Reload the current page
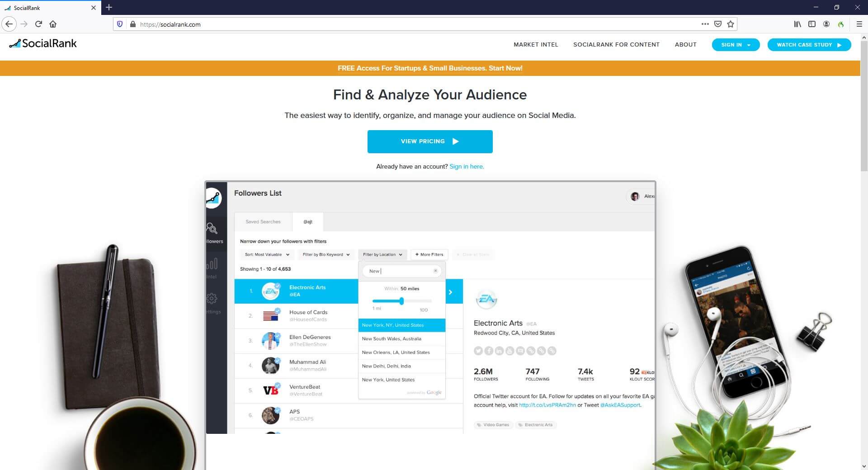The width and height of the screenshot is (868, 470). point(38,24)
